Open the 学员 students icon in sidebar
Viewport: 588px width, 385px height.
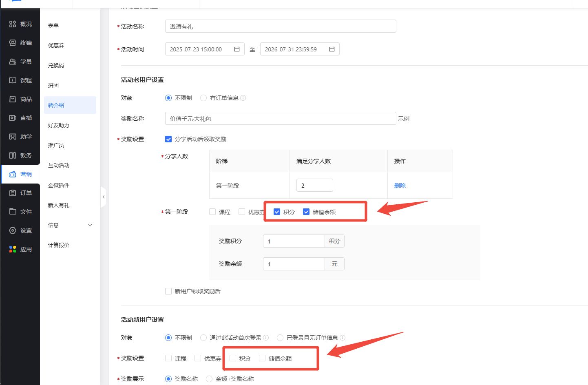[x=13, y=62]
